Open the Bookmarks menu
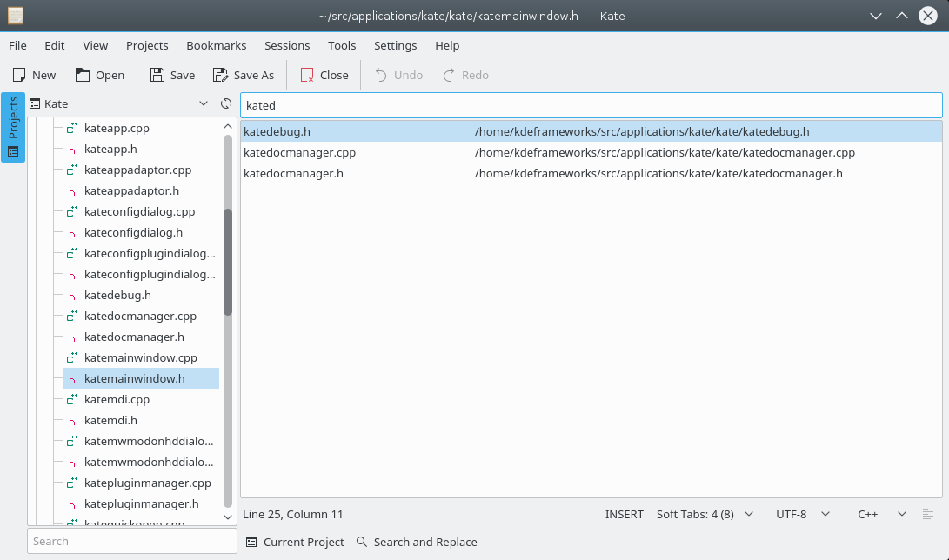949x560 pixels. 216,45
